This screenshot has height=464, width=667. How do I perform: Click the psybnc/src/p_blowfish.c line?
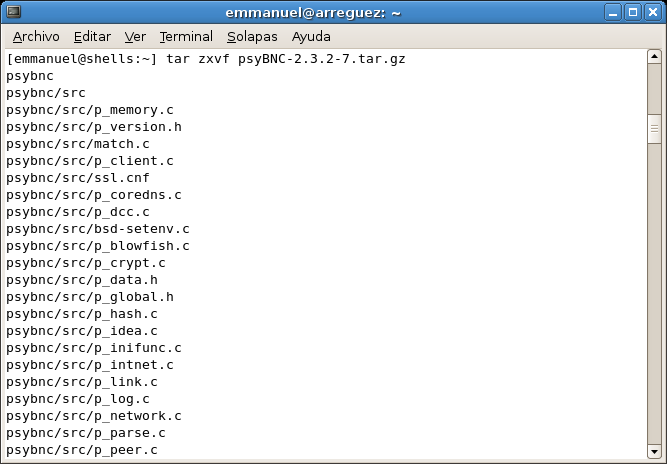[98, 246]
